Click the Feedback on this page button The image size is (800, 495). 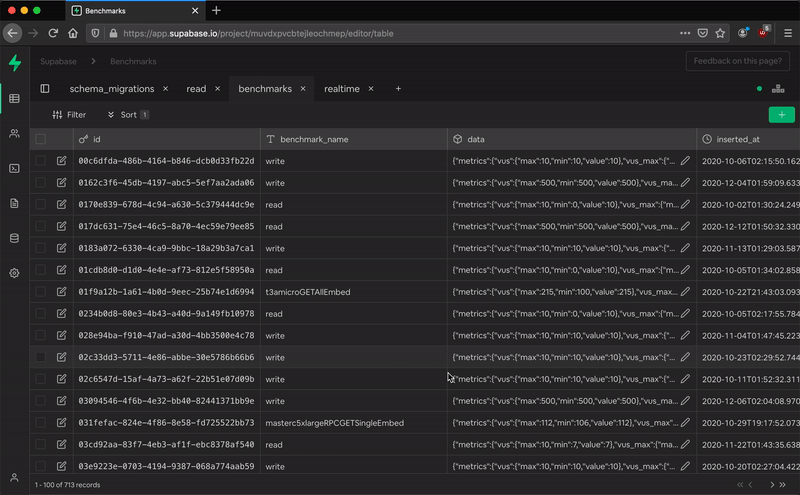(x=737, y=61)
